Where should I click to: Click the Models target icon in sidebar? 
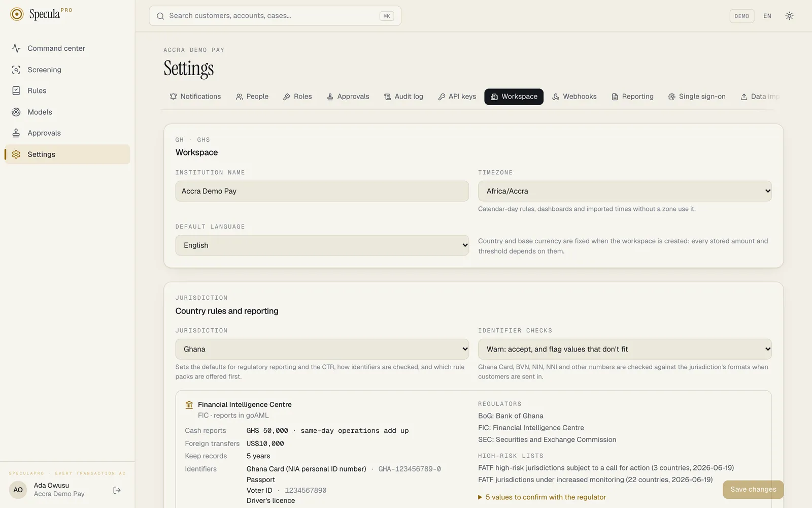(16, 112)
